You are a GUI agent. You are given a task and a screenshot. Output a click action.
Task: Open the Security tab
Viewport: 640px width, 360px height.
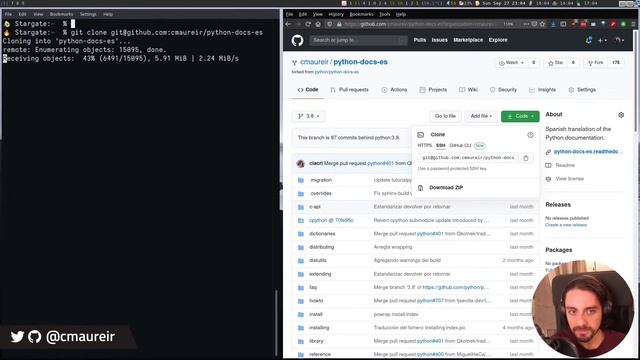[x=503, y=90]
